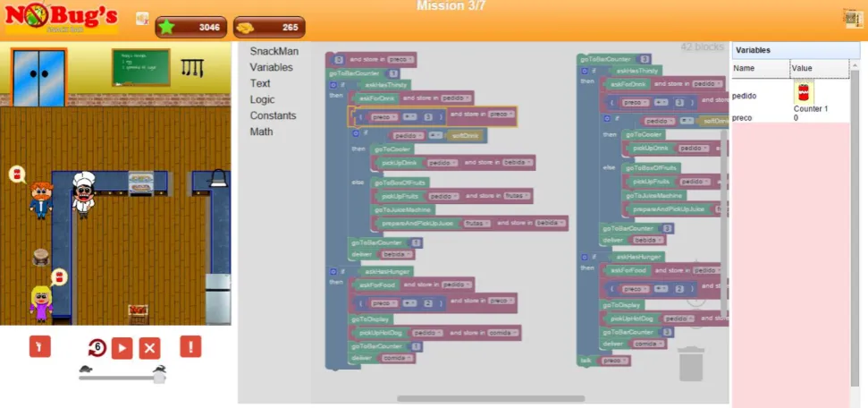Open the Variables block category

[271, 67]
